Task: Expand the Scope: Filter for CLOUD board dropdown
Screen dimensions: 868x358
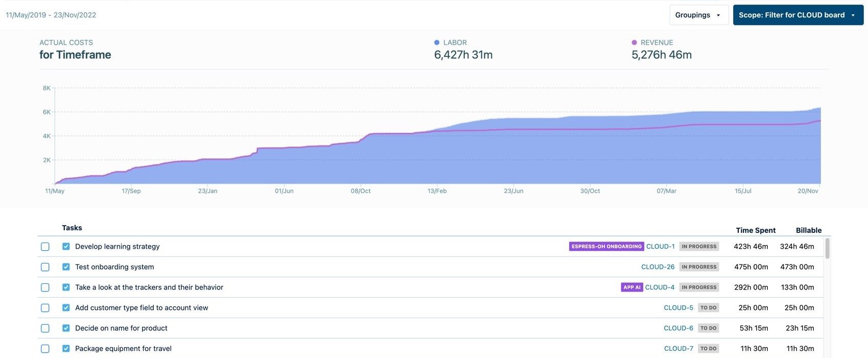Action: pos(797,15)
